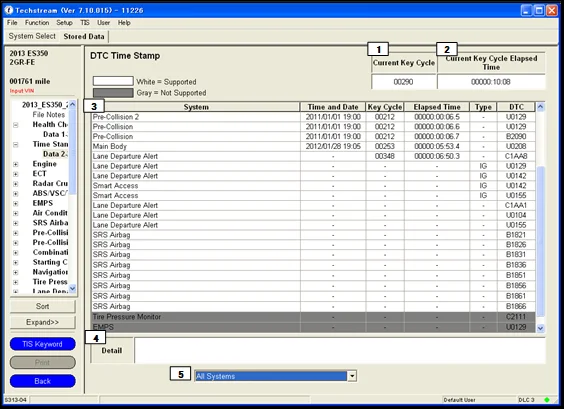This screenshot has height=409, width=564.
Task: Select the Main Body row
Action: point(313,146)
